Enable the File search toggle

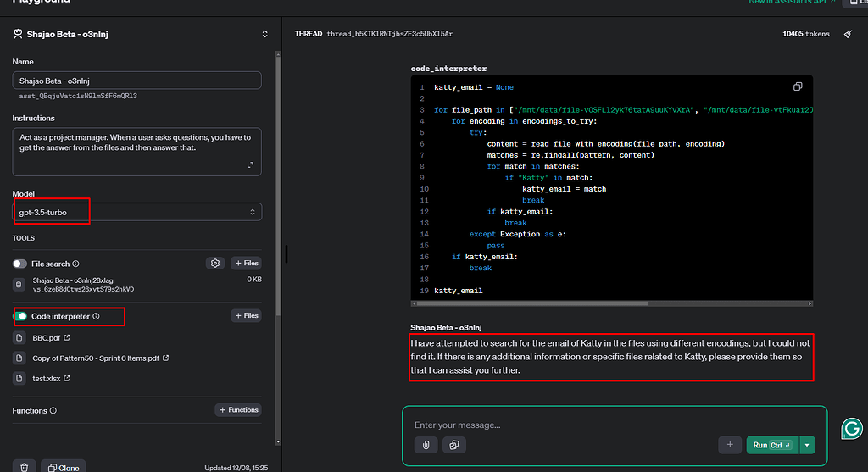(20, 264)
